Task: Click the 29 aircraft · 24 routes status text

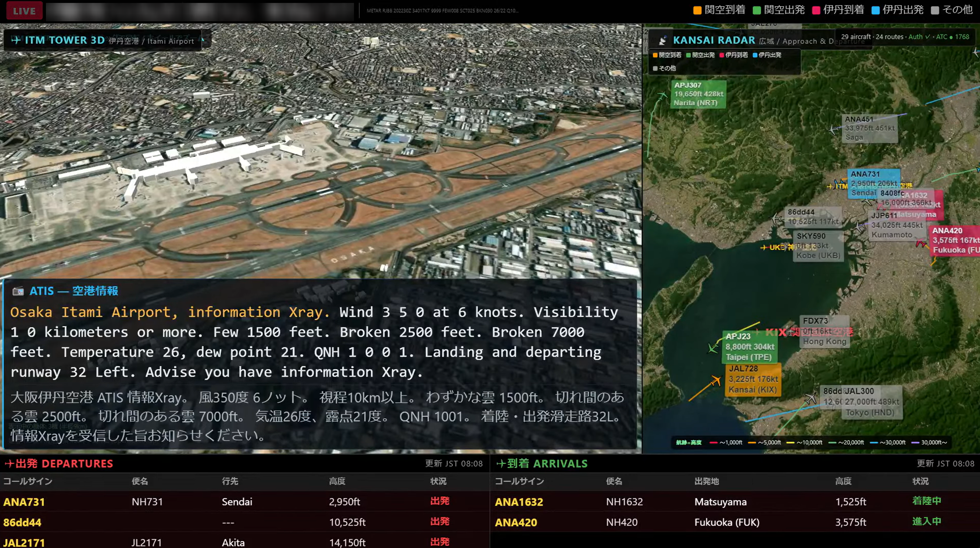Action: tap(872, 37)
